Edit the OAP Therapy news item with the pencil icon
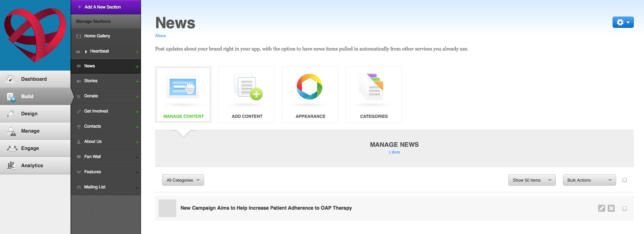The image size is (644, 234). 602,208
